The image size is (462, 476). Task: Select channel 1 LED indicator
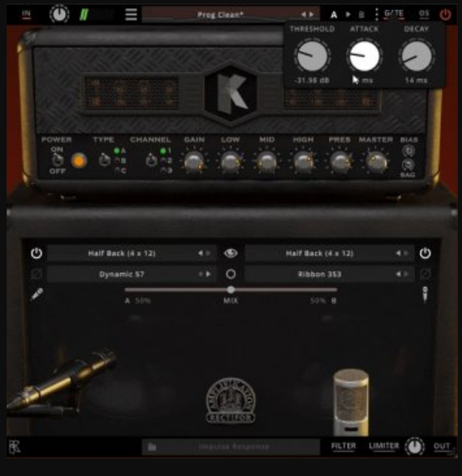[x=163, y=151]
